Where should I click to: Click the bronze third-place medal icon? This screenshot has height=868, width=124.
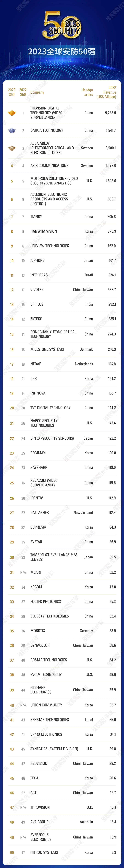pyautogui.click(x=12, y=148)
